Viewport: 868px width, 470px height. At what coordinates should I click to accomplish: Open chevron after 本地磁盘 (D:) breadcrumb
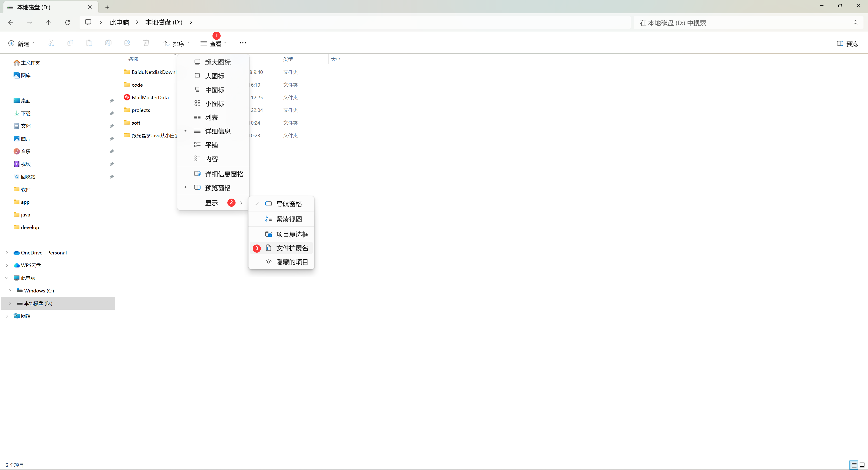pos(191,22)
